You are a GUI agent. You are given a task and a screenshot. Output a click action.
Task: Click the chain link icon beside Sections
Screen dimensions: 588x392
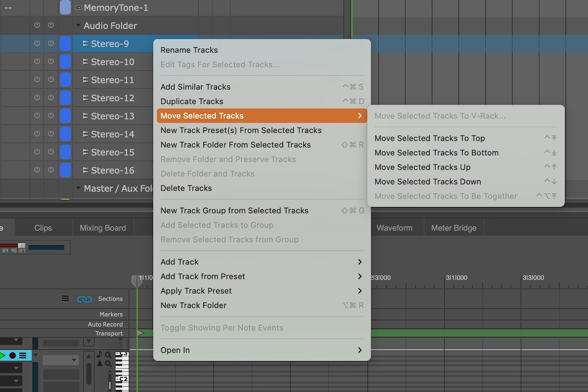coord(84,299)
